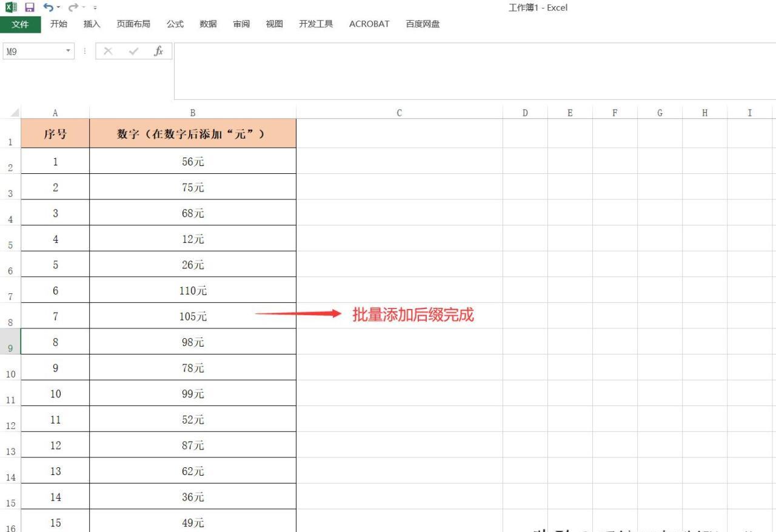Select column I header
The image size is (776, 532).
(749, 113)
